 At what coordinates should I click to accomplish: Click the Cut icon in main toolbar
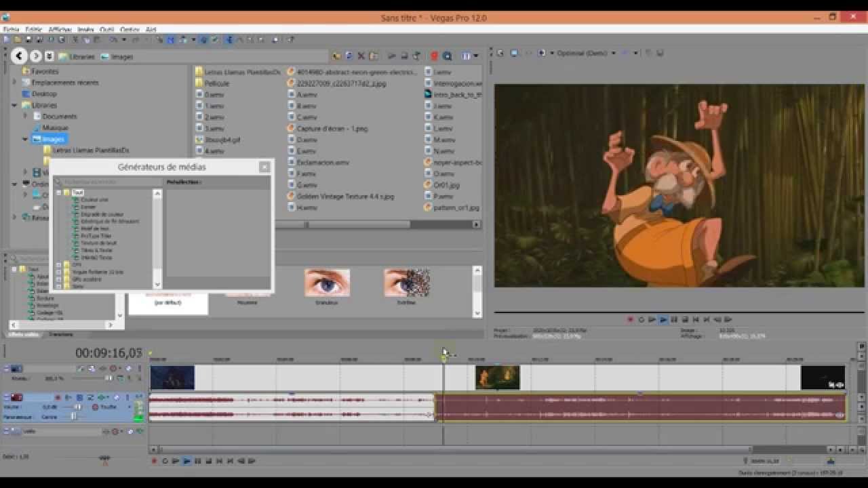76,39
